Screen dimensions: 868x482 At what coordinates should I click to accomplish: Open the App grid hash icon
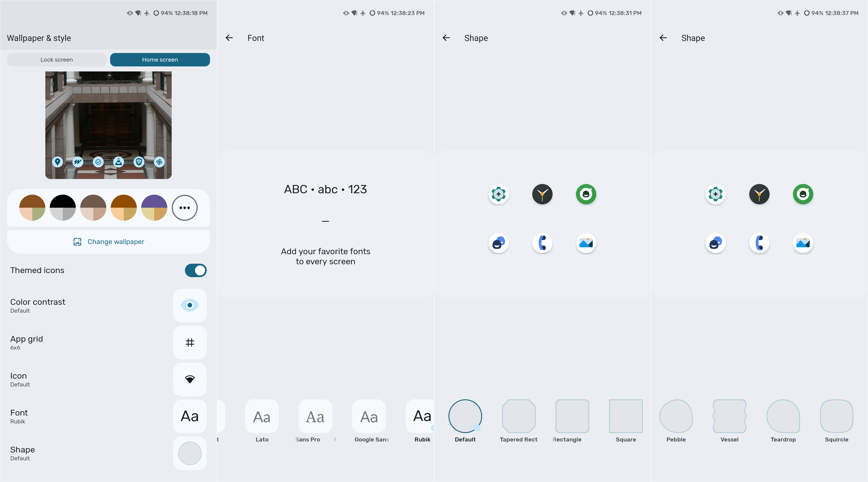click(x=190, y=343)
